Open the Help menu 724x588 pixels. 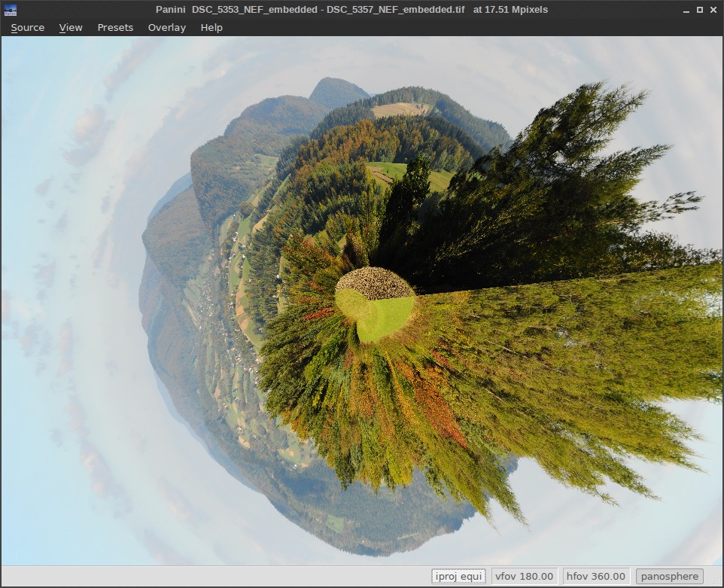[x=211, y=28]
